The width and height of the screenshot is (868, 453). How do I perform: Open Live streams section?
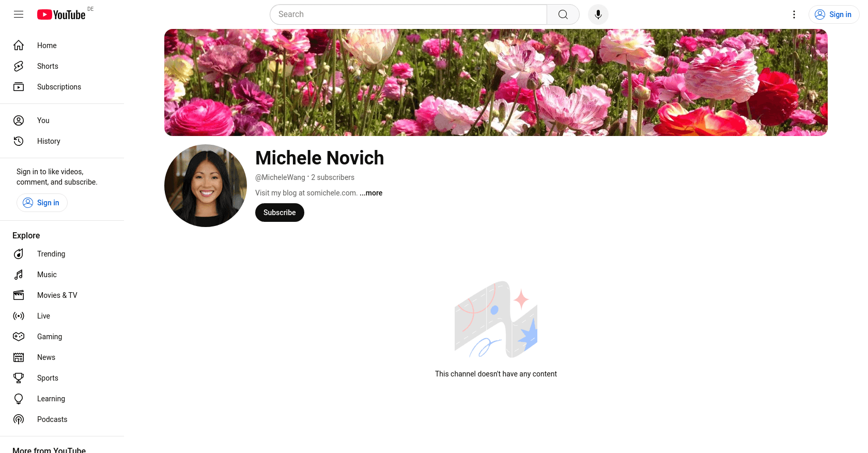pyautogui.click(x=43, y=316)
